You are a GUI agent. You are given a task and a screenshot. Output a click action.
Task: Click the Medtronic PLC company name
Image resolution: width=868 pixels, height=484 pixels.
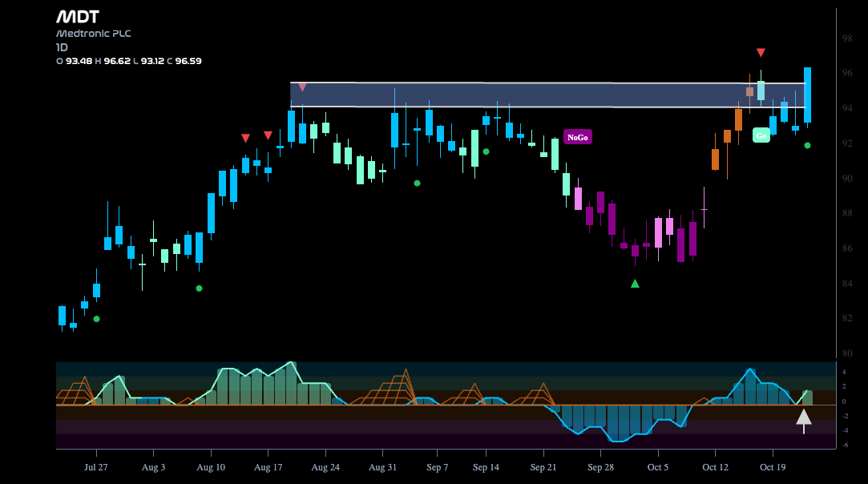tap(94, 33)
